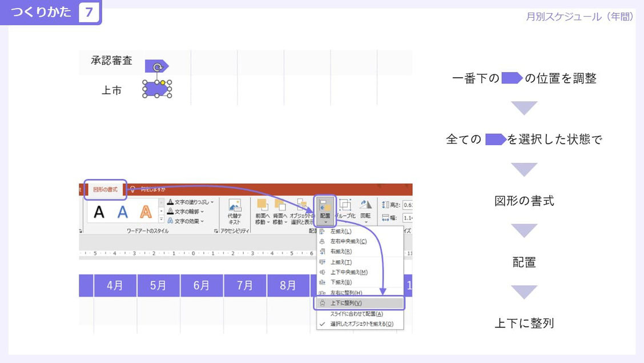
Task: Choose 上揃え(T) in the menu
Action: click(x=360, y=262)
